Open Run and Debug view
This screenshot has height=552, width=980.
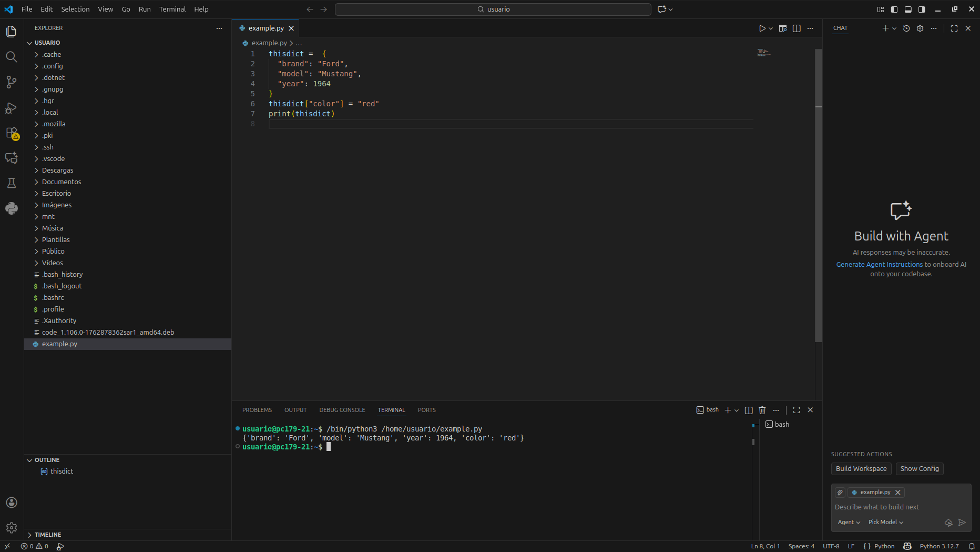11,108
